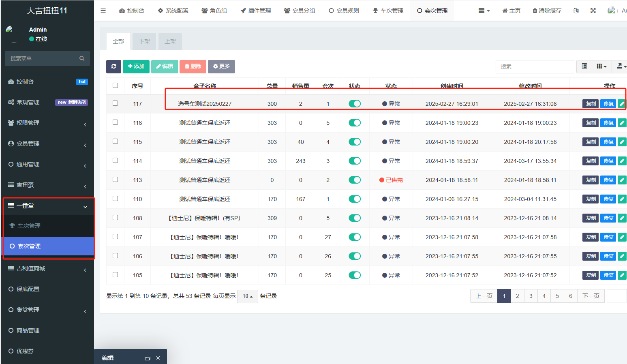The height and width of the screenshot is (364, 627).
Task: Check the select-all checkbox in table header
Action: pyautogui.click(x=116, y=86)
